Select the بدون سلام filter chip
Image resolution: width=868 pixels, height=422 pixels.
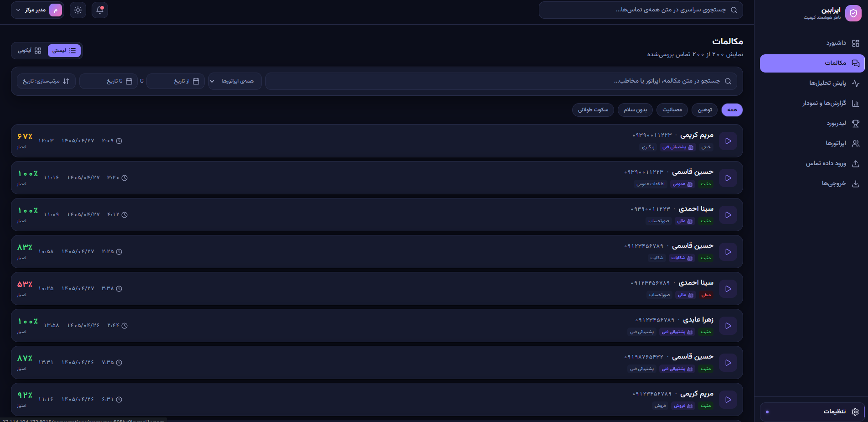(635, 110)
